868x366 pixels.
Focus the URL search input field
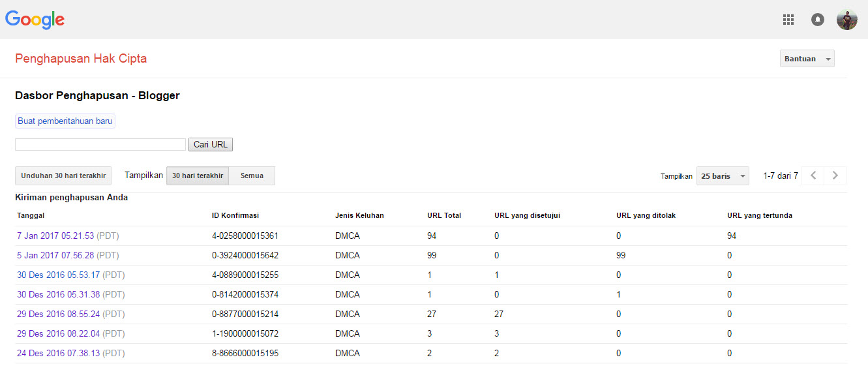click(100, 144)
